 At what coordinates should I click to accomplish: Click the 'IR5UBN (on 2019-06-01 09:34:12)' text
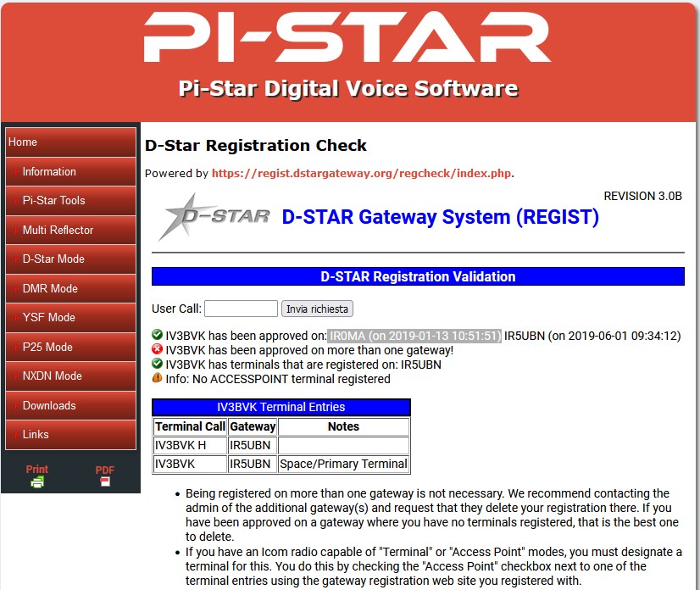pos(592,336)
